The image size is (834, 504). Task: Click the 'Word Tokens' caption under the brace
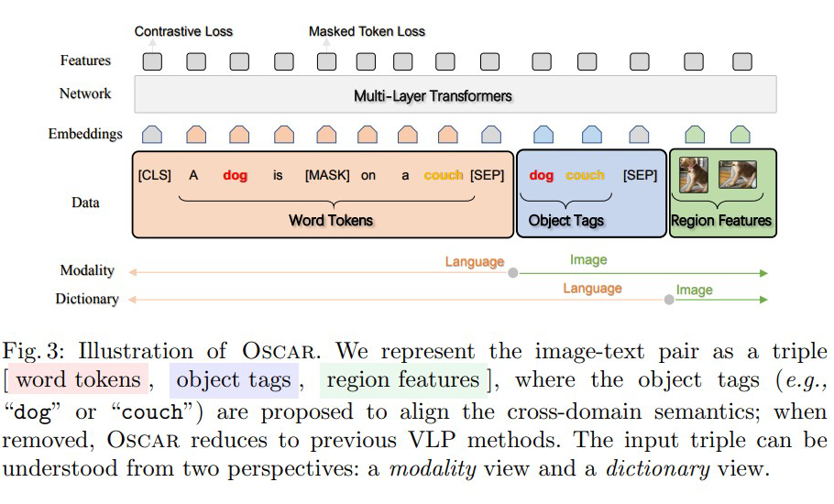point(331,220)
